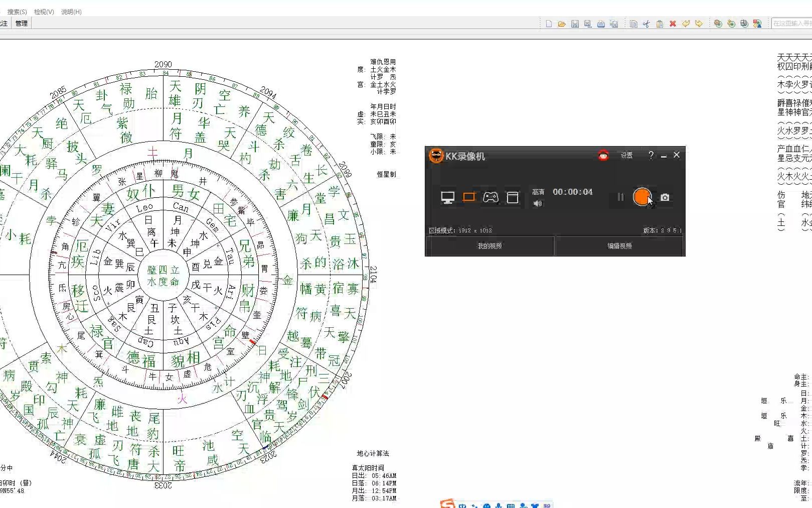Click the Print toolbar icon
Image resolution: width=812 pixels, height=508 pixels.
(x=601, y=24)
